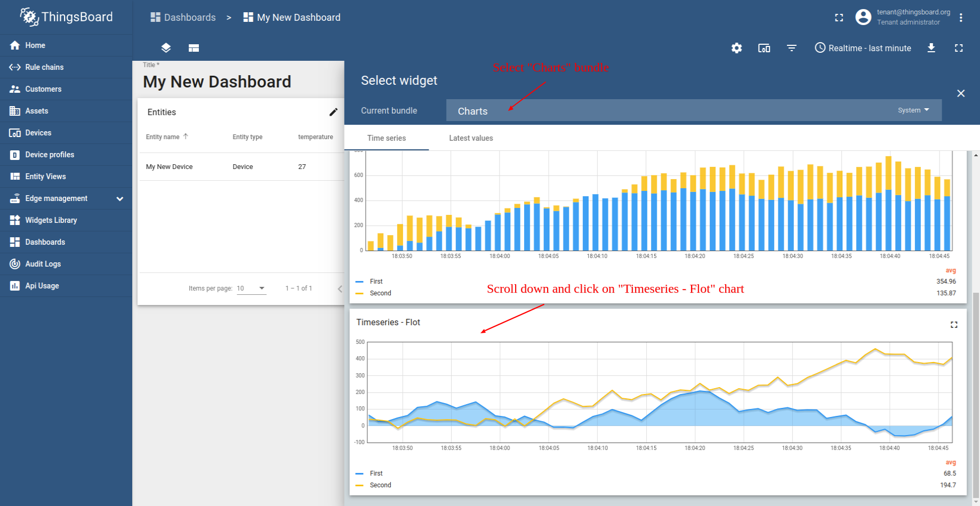Open Dashboards in the sidebar
Screen dimensions: 980x506
tap(66, 242)
